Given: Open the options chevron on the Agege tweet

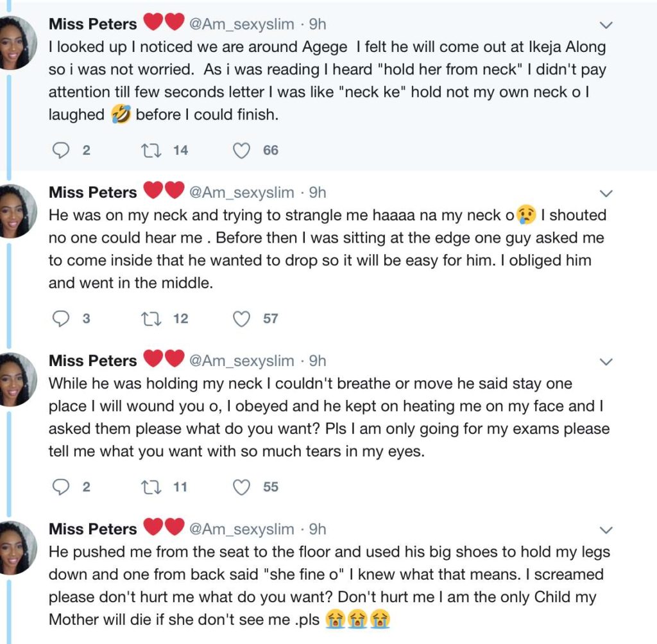Looking at the screenshot, I should [x=606, y=25].
